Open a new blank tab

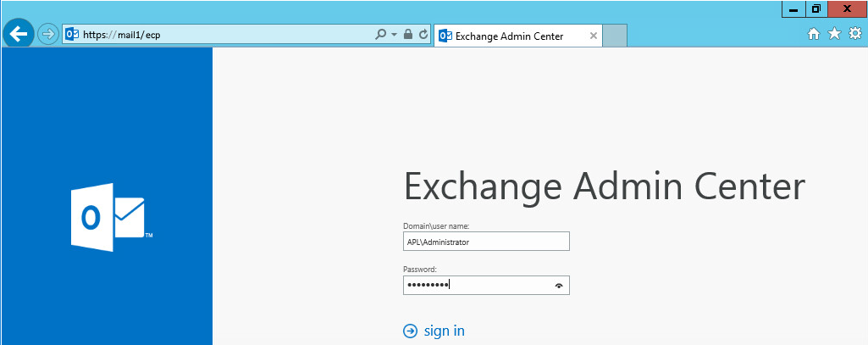[x=615, y=36]
